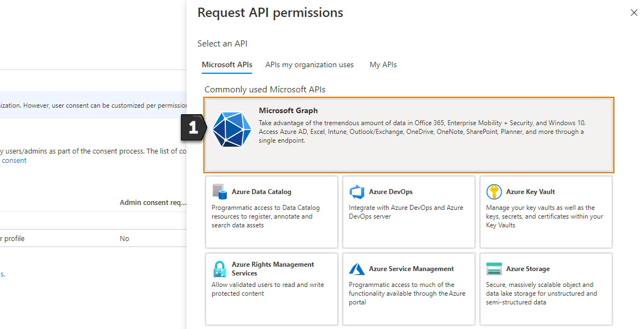
Task: Select the Azure Service Management API card
Action: 408,289
